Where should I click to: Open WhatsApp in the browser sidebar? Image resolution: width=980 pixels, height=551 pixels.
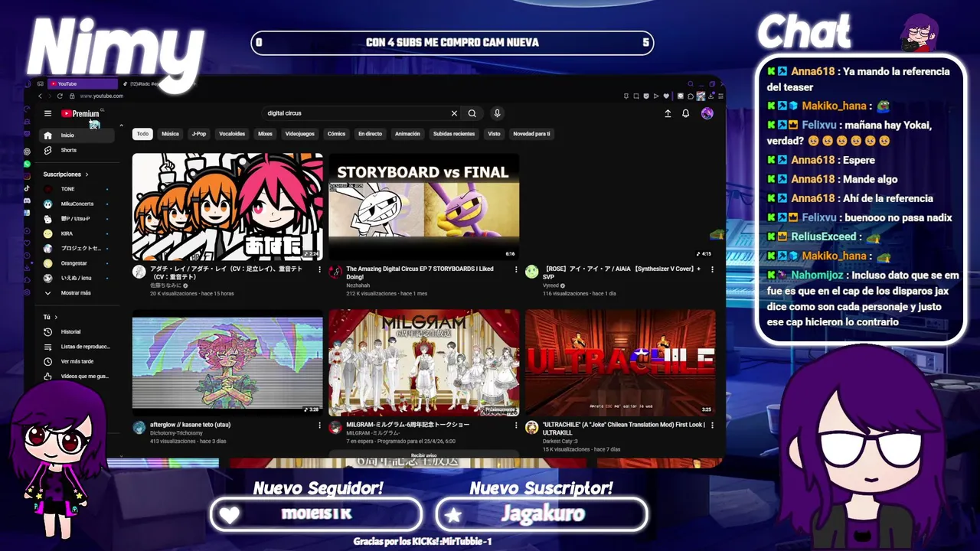(28, 164)
